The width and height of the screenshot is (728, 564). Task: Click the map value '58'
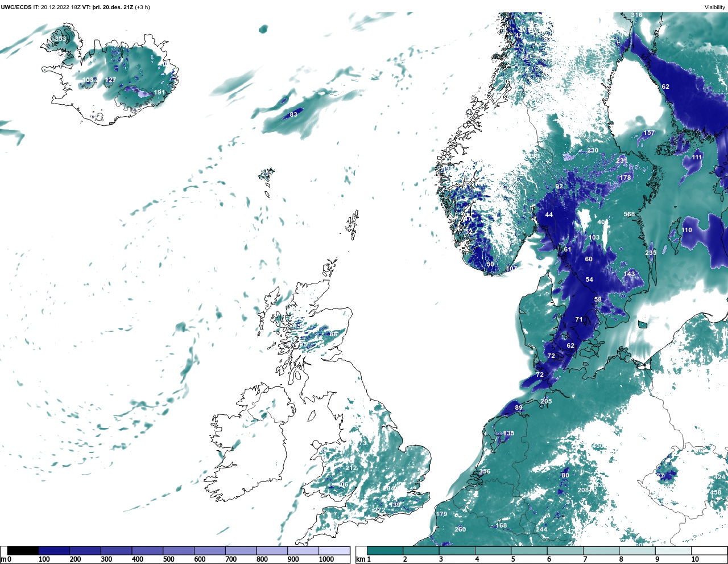coord(598,299)
